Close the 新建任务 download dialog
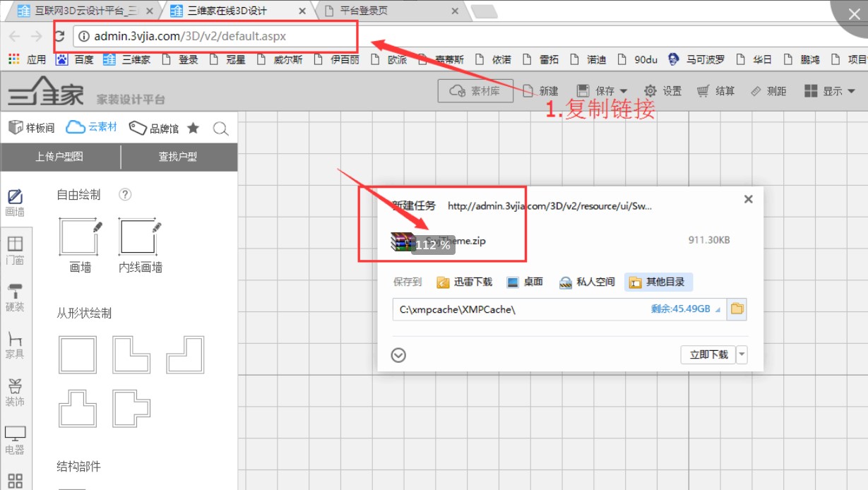This screenshot has width=868, height=490. point(749,199)
